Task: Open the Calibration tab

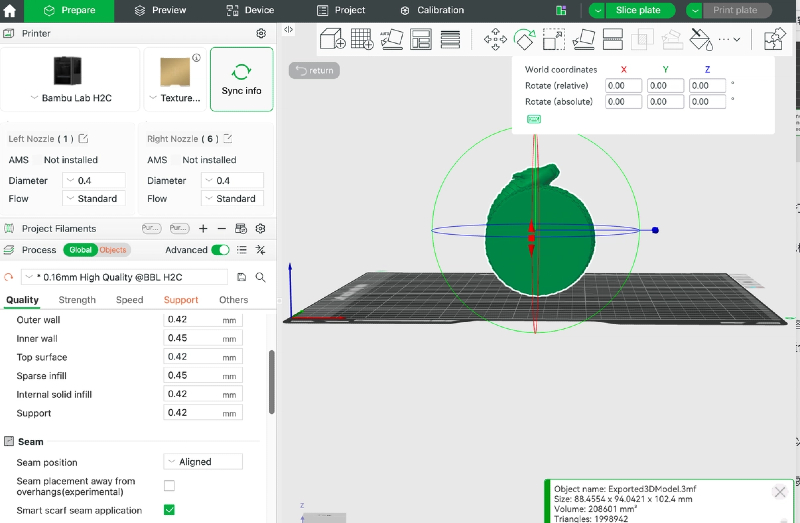Action: [432, 10]
